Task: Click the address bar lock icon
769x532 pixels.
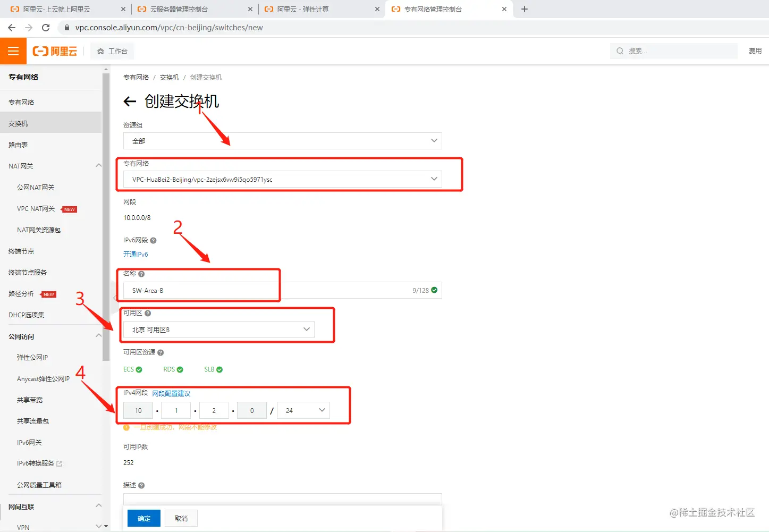Action: [x=67, y=28]
